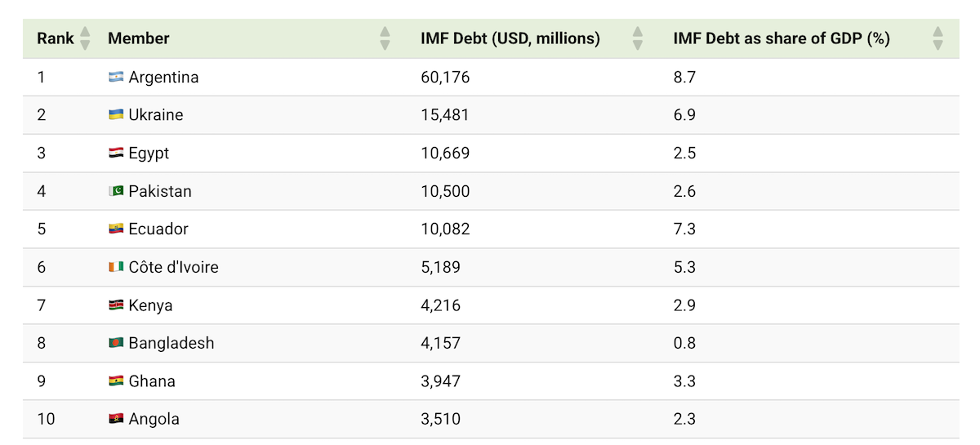Sort by IMF Debt USD arrows
The width and height of the screenshot is (980, 445).
click(x=638, y=38)
